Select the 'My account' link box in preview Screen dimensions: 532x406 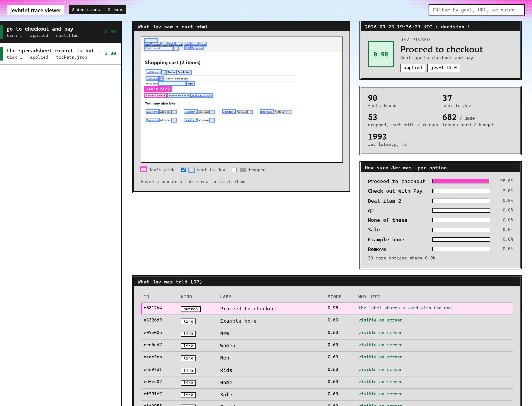tap(197, 48)
